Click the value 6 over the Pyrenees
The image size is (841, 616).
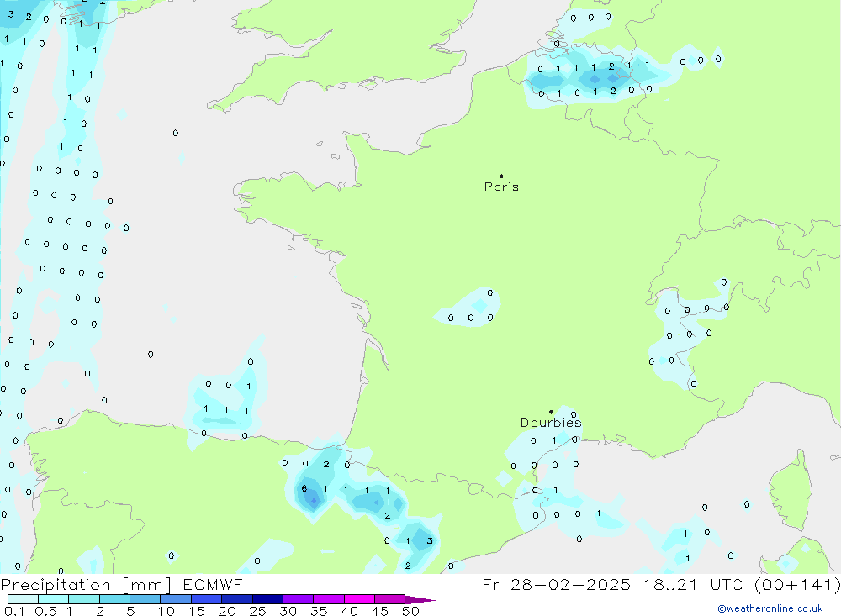(x=304, y=488)
